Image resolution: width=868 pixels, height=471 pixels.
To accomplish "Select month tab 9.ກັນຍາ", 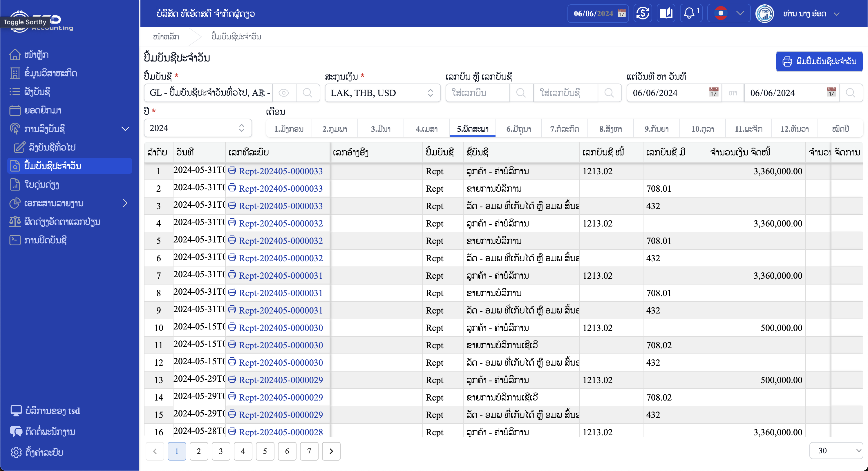I will [x=656, y=128].
